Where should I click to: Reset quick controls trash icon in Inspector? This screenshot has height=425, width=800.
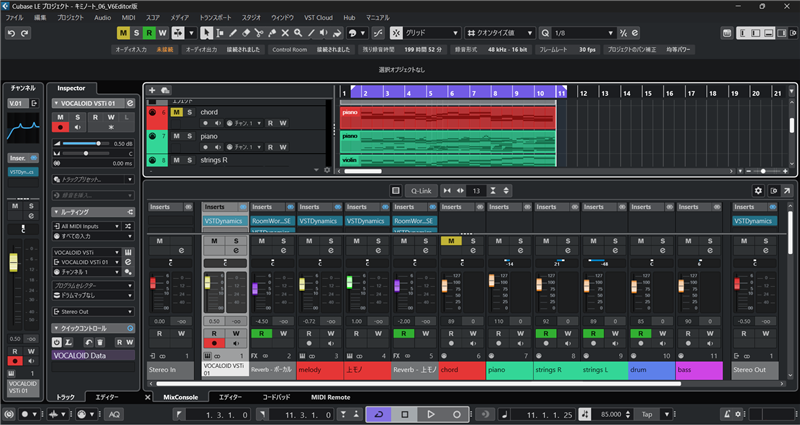click(x=101, y=342)
